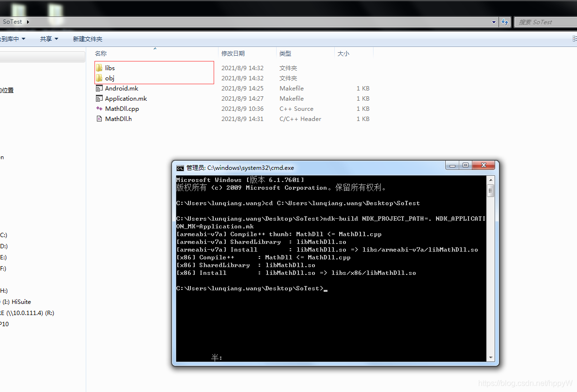577x392 pixels.
Task: Select the MathDll.h file name
Action: click(x=118, y=119)
